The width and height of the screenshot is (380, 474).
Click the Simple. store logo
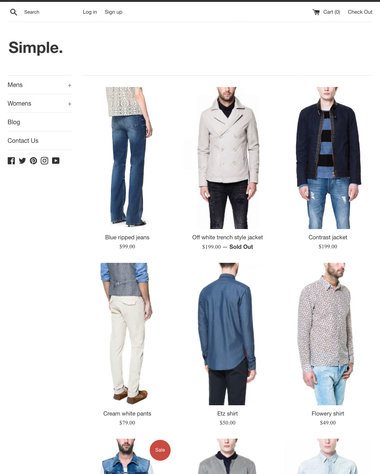pos(36,48)
